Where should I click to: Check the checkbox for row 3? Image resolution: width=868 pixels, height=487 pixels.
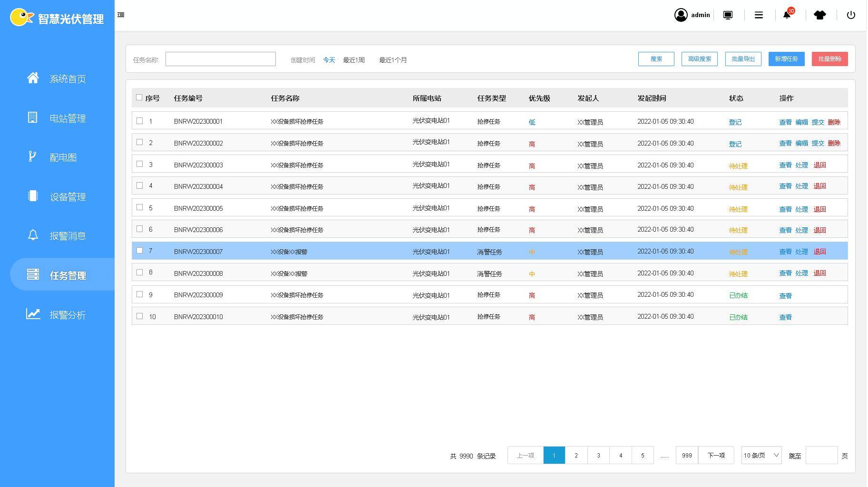coord(139,164)
